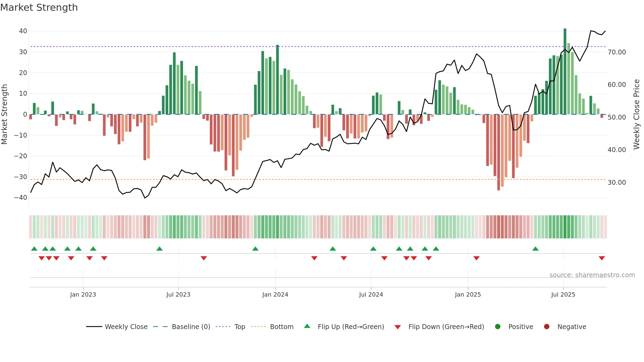This screenshot has width=644, height=362.
Task: Click the Jul 2023 x-axis label
Action: 178,294
